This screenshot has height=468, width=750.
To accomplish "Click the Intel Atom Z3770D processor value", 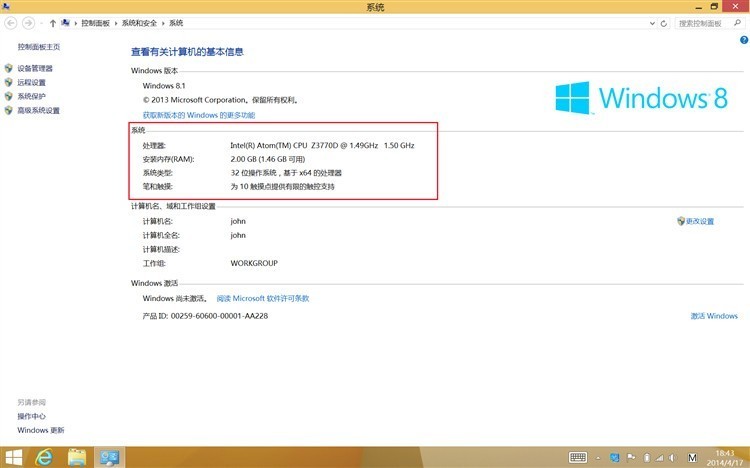I will [322, 145].
